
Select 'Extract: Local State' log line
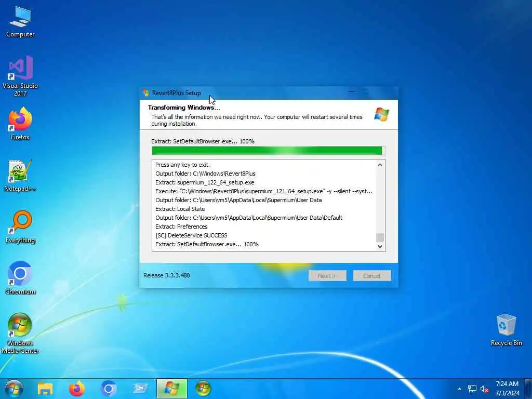point(180,209)
